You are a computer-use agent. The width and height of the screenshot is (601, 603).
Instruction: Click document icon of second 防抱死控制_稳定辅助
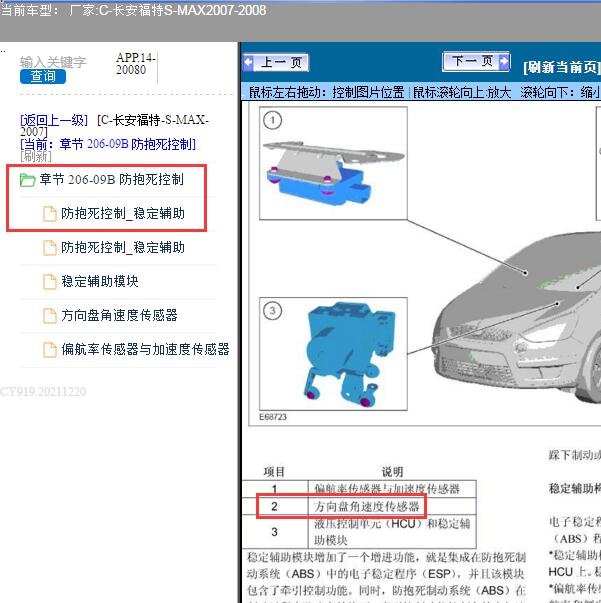50,248
